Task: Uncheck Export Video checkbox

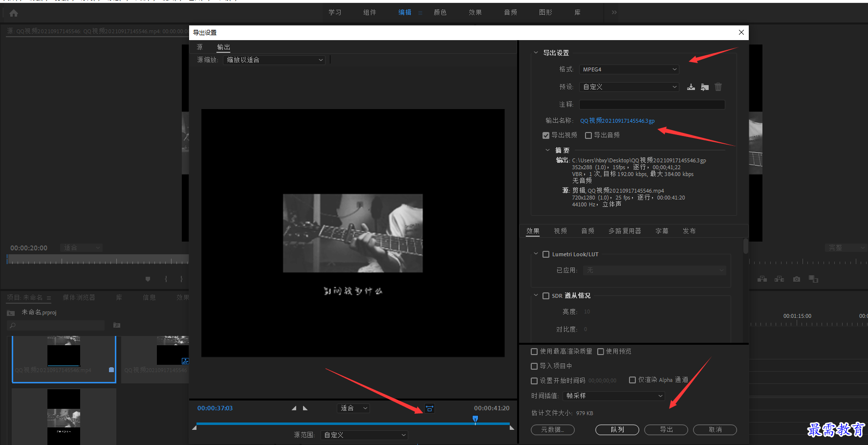Action: [546, 135]
